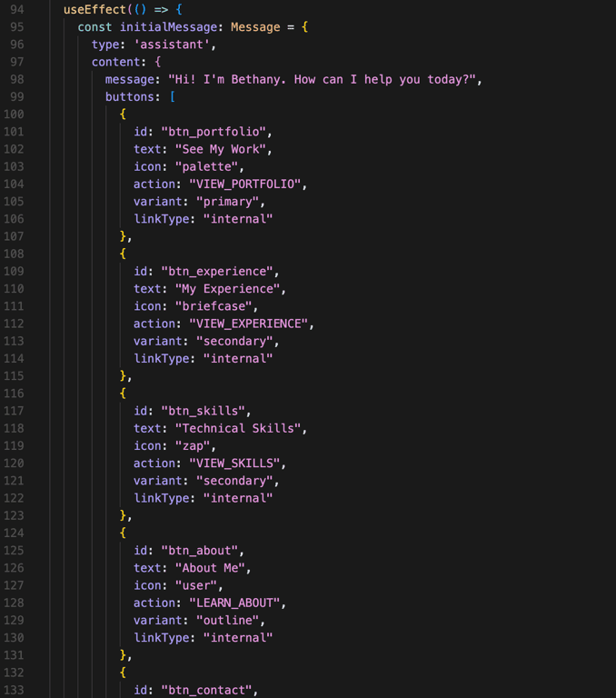Click the "internal" linkType on line 130
Image resolution: width=616 pixels, height=698 pixels.
coord(238,638)
